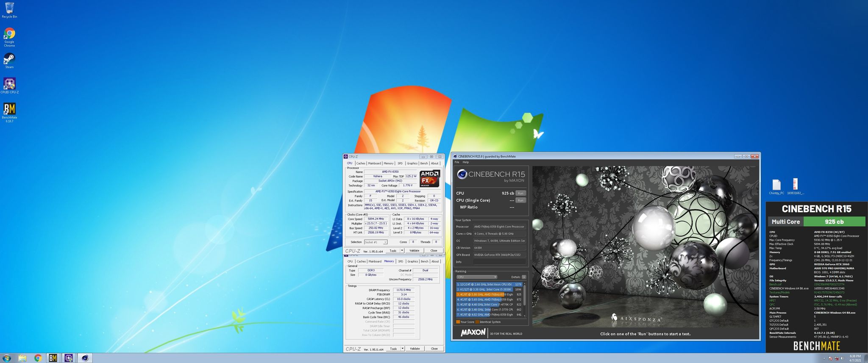Click the Close button in lower CPU-Z footer

pyautogui.click(x=434, y=349)
